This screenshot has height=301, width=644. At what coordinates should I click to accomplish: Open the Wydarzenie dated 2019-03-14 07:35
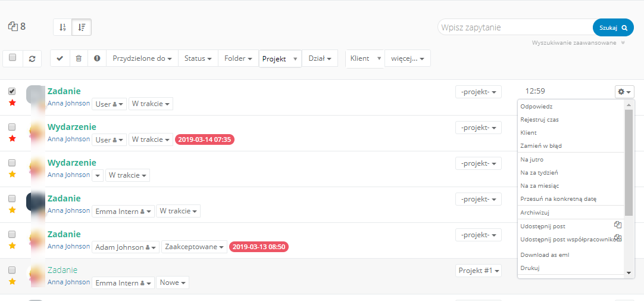coord(72,127)
